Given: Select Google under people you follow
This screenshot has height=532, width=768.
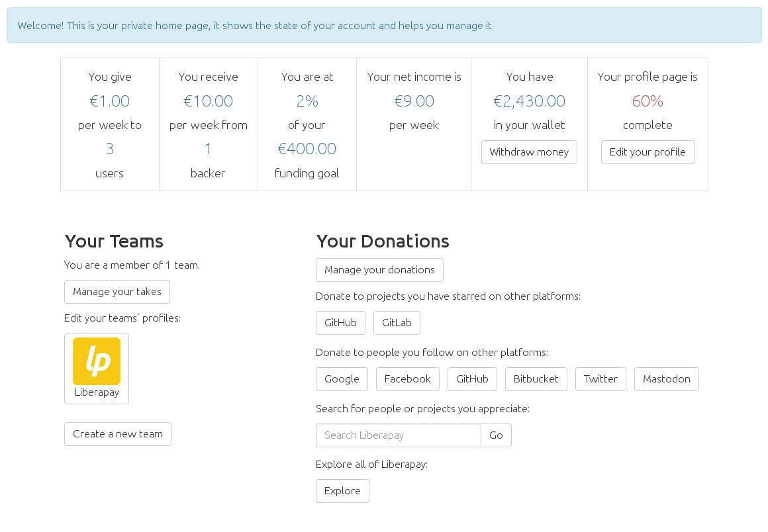Looking at the screenshot, I should click(x=342, y=379).
